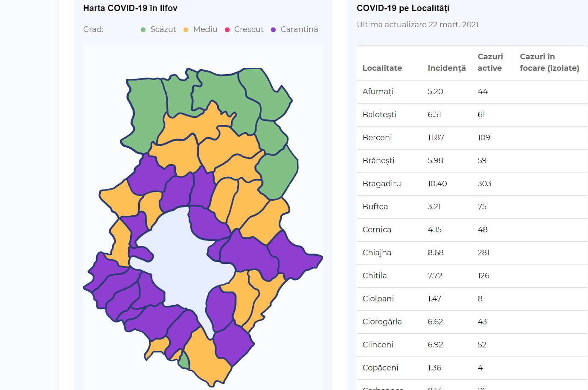588x390 pixels.
Task: Select the Bragadiru table row
Action: coord(472,184)
